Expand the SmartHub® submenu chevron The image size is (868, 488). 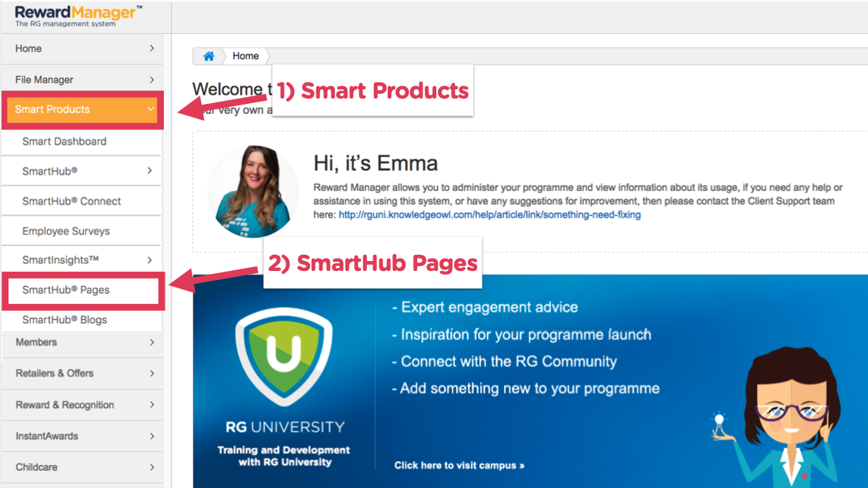[149, 171]
